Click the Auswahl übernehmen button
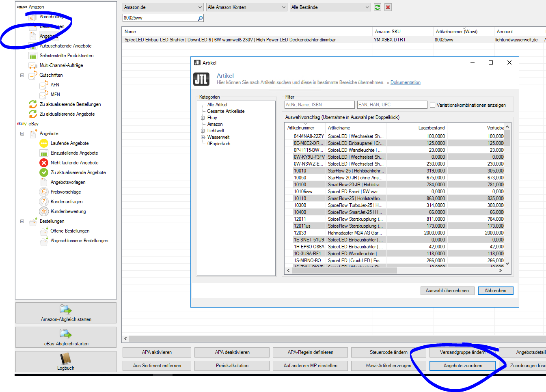The image size is (546, 392). point(447,291)
